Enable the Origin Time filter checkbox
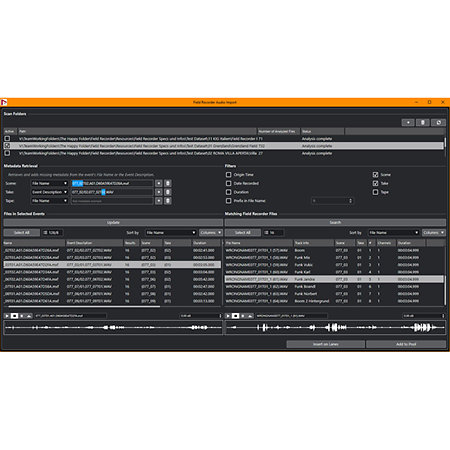Viewport: 450px width, 450px height. (x=228, y=175)
